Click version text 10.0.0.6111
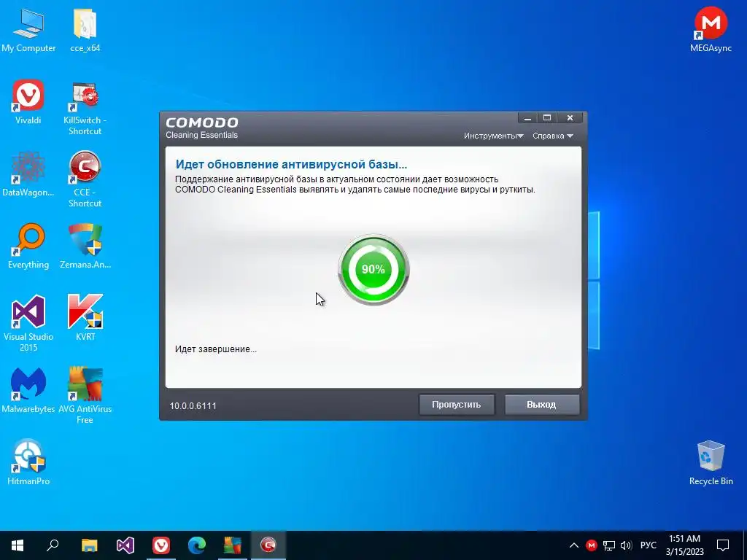The image size is (747, 560). pyautogui.click(x=193, y=405)
